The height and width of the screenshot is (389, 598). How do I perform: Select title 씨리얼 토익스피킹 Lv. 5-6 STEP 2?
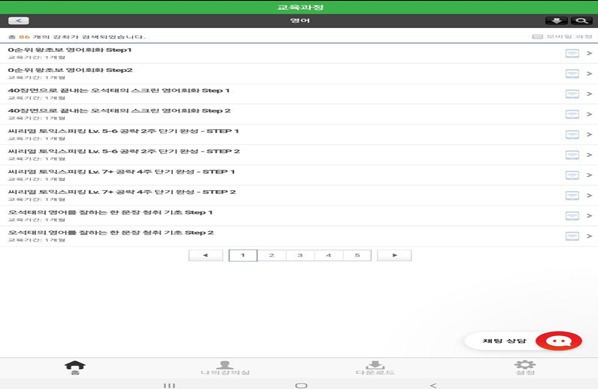124,151
